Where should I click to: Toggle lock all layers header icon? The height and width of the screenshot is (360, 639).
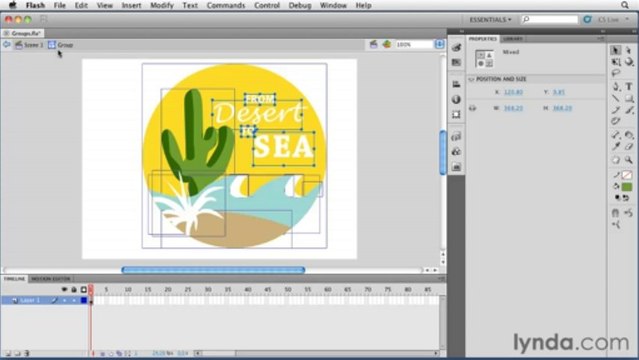(x=74, y=289)
